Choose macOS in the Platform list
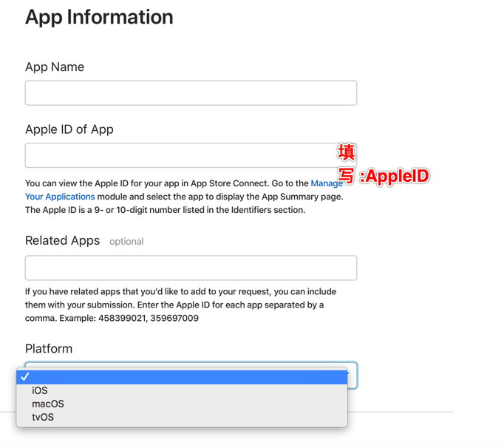Viewport: 504px width, 448px height. click(x=182, y=404)
